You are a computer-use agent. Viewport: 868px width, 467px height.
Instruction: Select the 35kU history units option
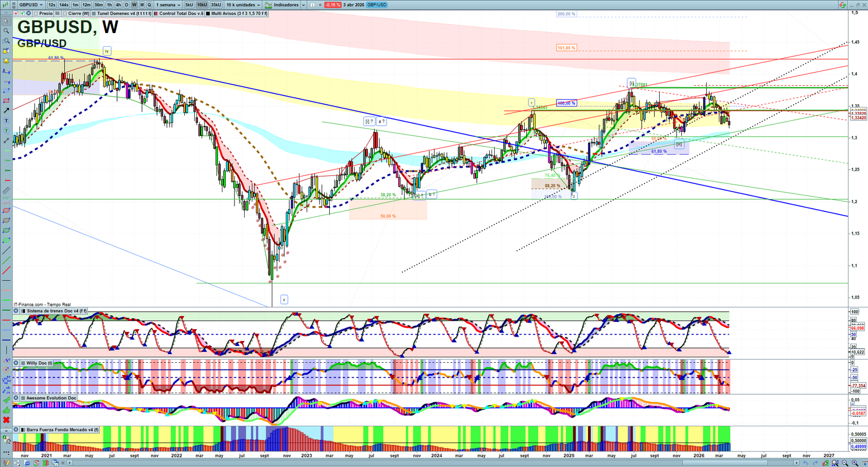[x=216, y=5]
